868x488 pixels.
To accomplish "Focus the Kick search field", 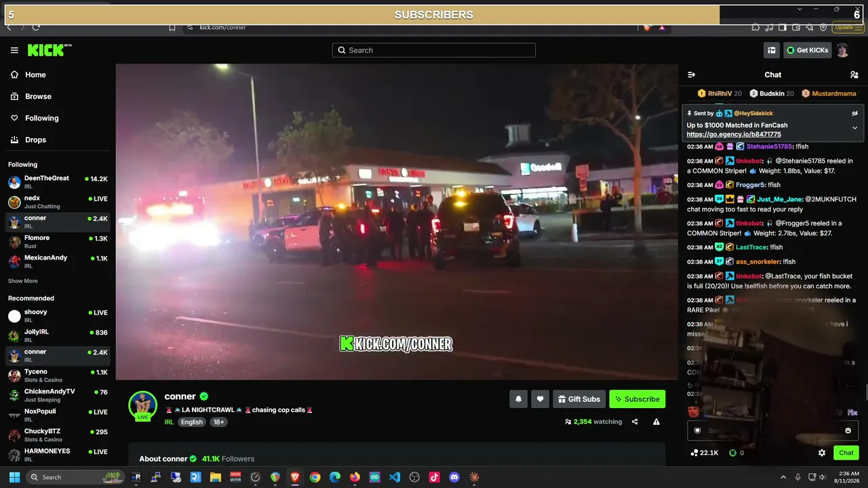I will click(434, 50).
